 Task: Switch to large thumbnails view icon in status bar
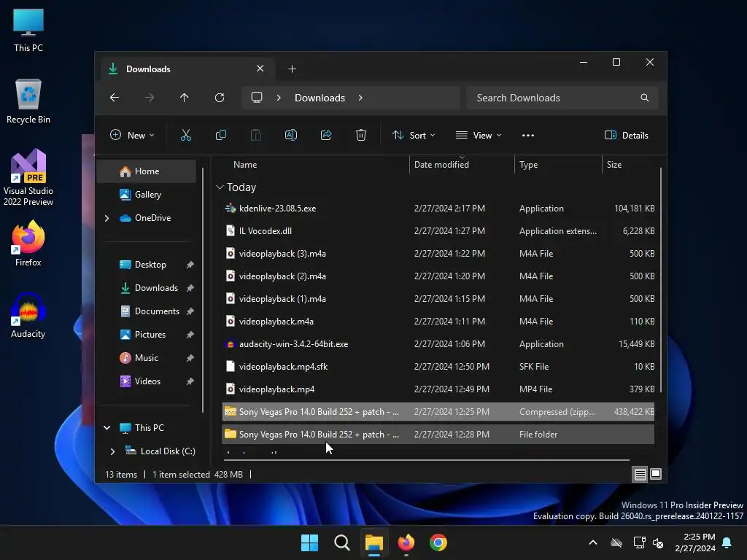(x=656, y=474)
